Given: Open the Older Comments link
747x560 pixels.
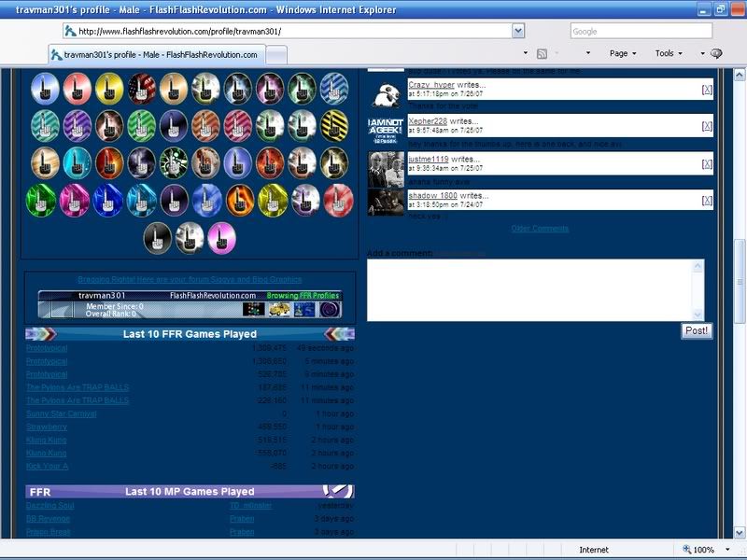Looking at the screenshot, I should (x=539, y=228).
